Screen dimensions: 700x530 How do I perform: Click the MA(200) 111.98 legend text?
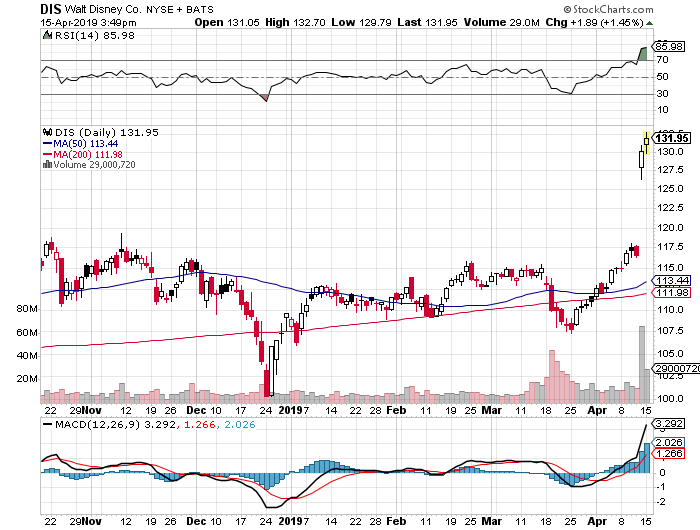click(x=88, y=154)
